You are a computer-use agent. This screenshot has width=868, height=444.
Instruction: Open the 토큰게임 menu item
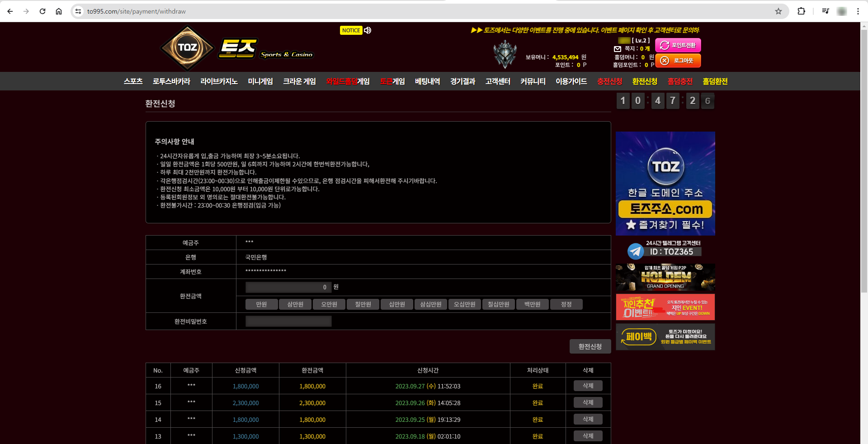click(x=392, y=81)
